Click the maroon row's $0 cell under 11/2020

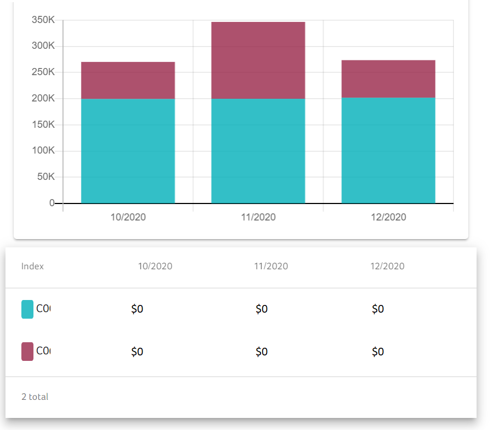[x=262, y=352]
